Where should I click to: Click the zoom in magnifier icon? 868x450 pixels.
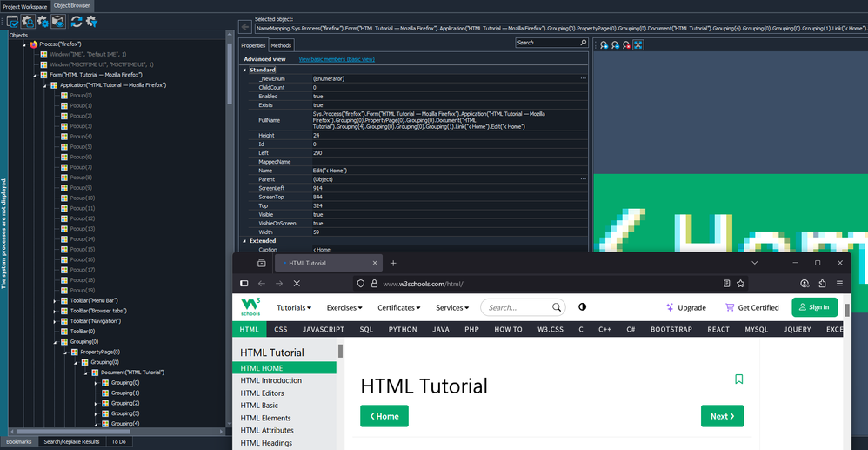point(604,45)
